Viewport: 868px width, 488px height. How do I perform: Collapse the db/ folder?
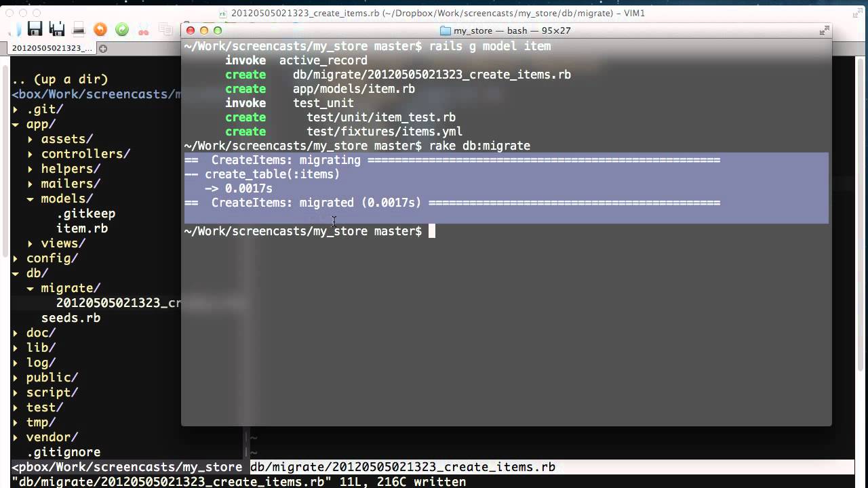click(x=16, y=273)
